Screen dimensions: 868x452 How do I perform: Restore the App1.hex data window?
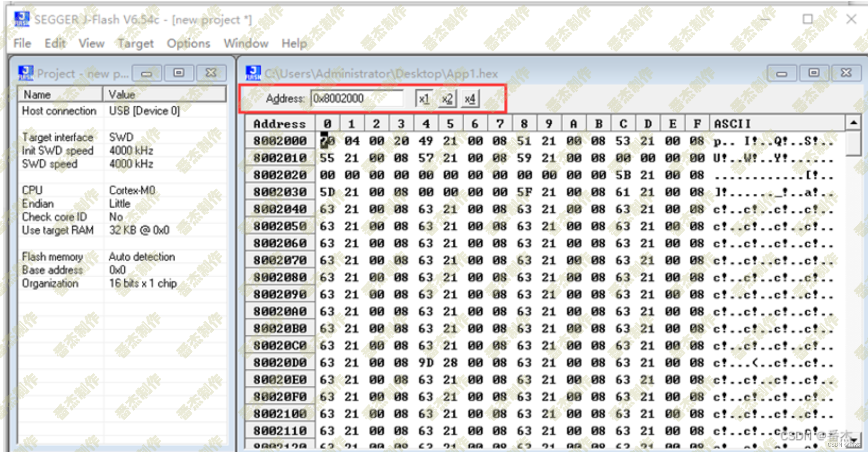(x=814, y=73)
